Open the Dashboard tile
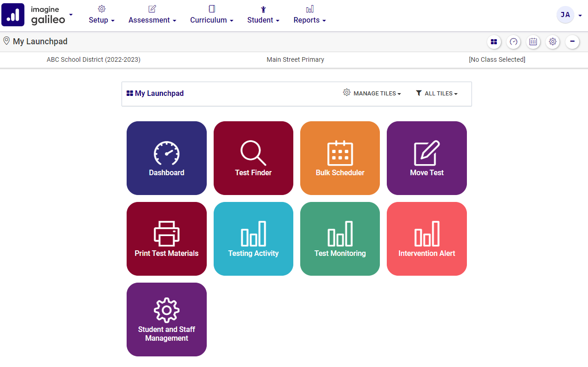 pos(166,158)
